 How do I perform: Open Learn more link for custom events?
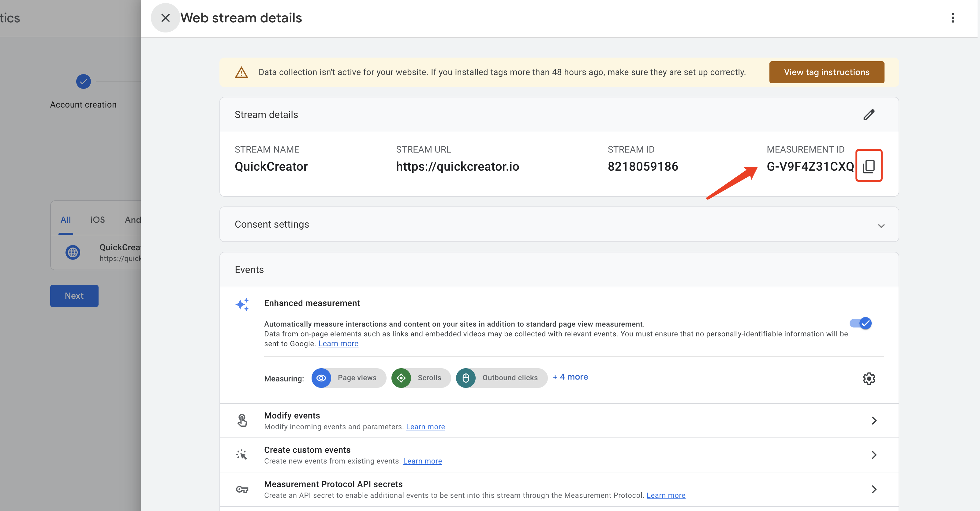422,461
